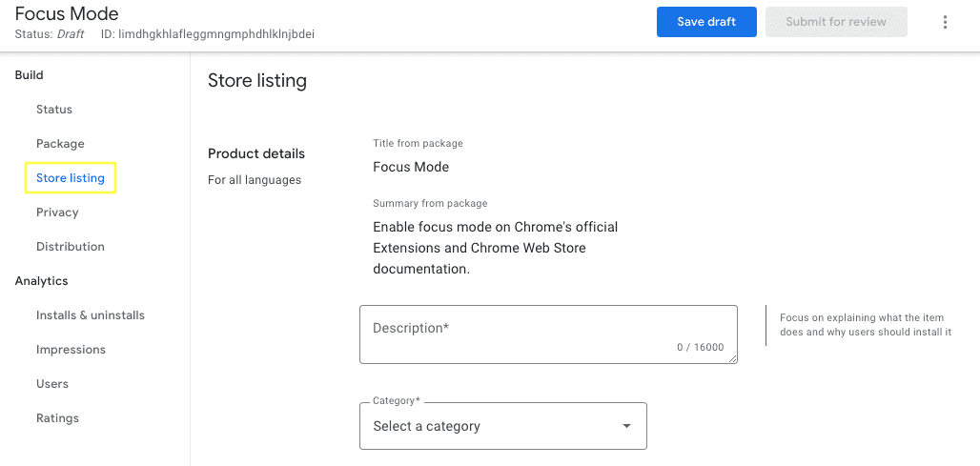The width and height of the screenshot is (980, 466).
Task: Show the Users analytics
Action: (52, 384)
